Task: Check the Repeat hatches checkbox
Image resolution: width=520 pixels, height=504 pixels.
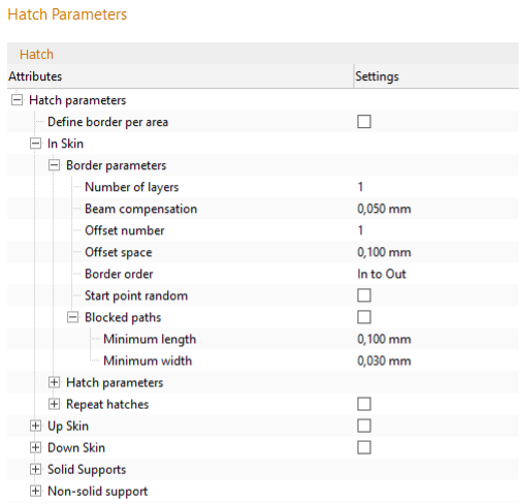Action: pyautogui.click(x=364, y=404)
